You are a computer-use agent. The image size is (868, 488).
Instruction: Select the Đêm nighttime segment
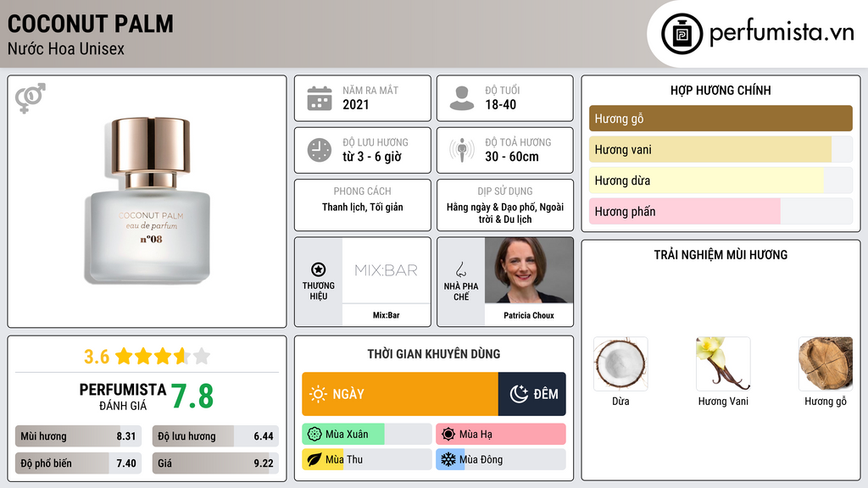pos(532,394)
